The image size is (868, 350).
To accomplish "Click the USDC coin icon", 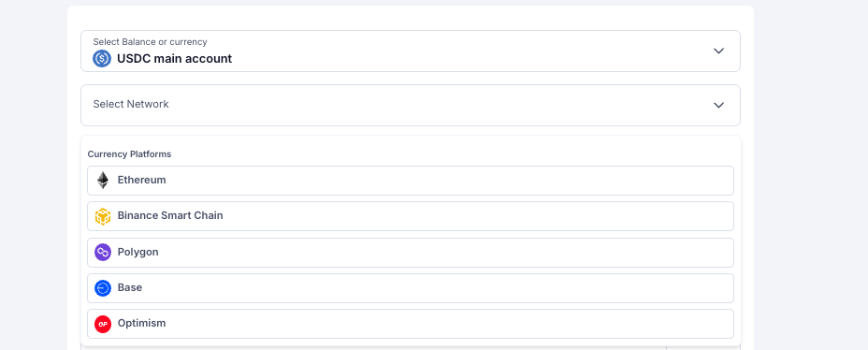I will click(x=102, y=58).
